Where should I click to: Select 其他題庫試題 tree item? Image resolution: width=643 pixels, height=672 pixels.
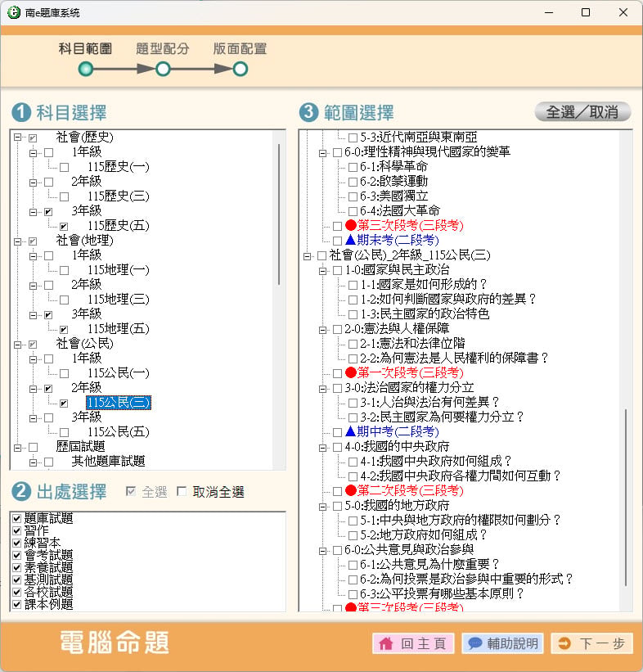(x=108, y=462)
